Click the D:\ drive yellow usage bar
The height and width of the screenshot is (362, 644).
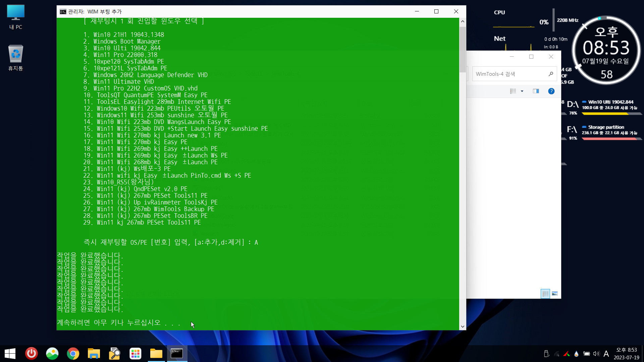pyautogui.click(x=611, y=114)
